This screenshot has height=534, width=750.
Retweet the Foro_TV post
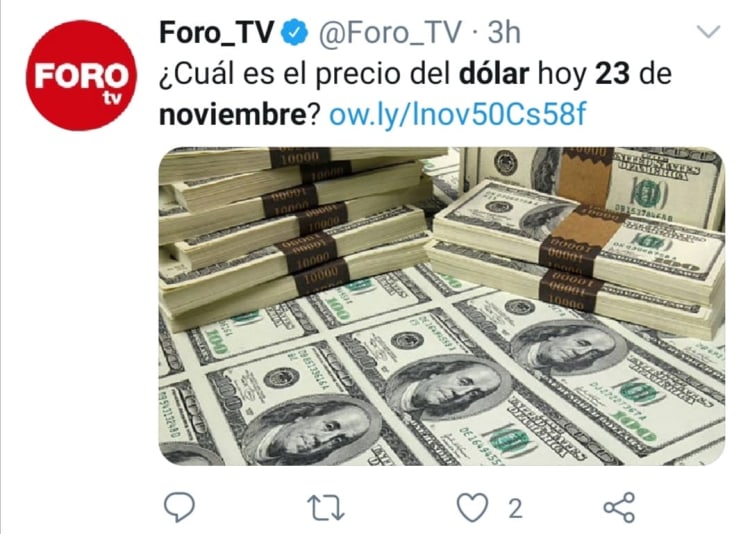325,508
